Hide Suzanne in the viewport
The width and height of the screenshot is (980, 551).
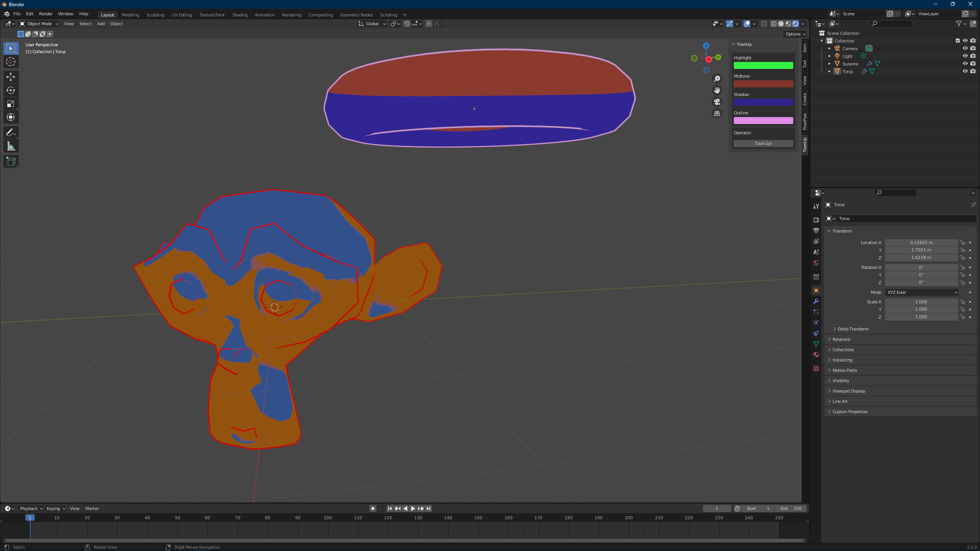tap(965, 64)
